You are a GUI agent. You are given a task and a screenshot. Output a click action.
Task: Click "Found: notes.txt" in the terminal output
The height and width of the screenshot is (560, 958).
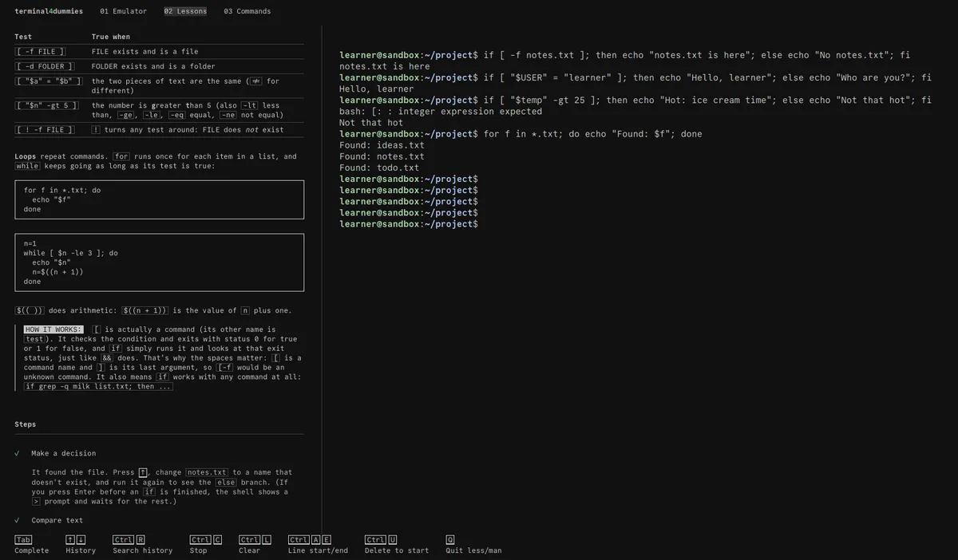(382, 156)
